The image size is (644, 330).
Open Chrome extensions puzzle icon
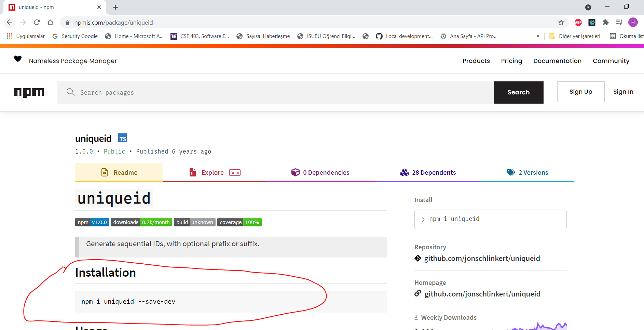pos(605,23)
